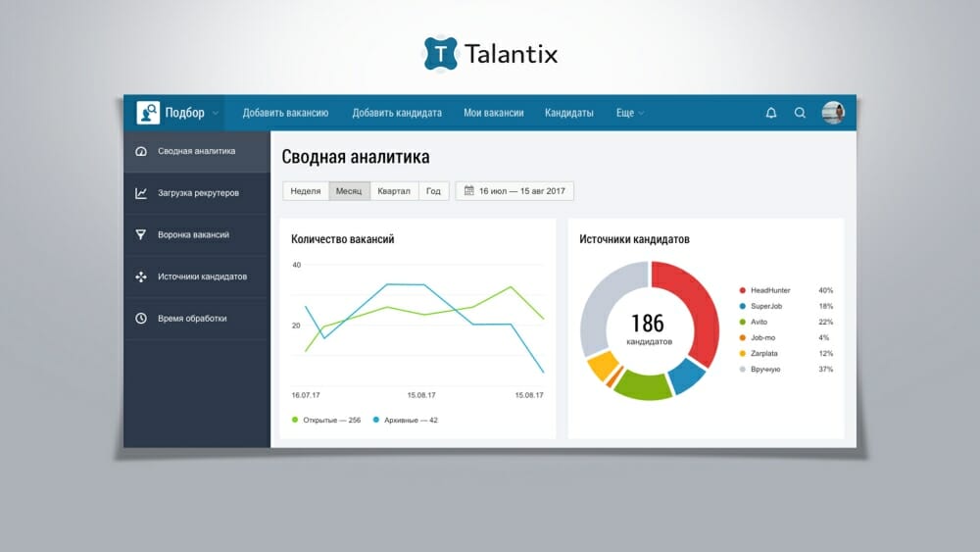Click the Сводная аналитика gauge icon
Viewport: 980px width, 552px height.
[141, 151]
